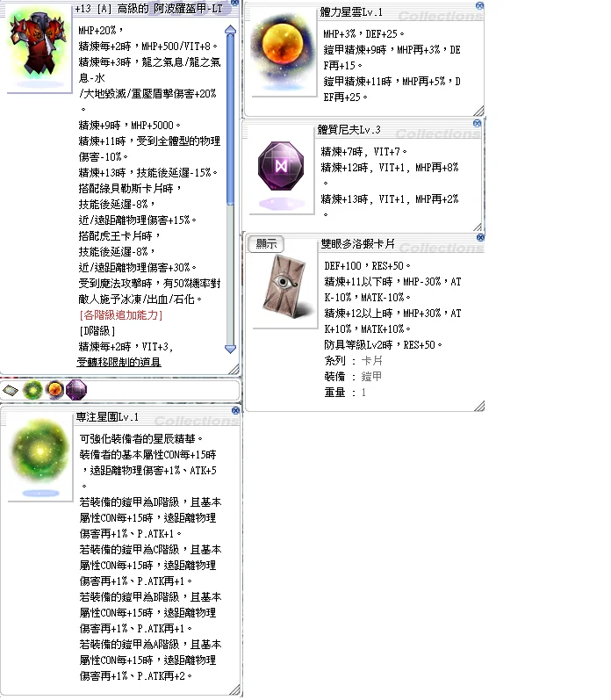
Task: Click the 装備 : 鎧甲 line
Action: coord(353,376)
